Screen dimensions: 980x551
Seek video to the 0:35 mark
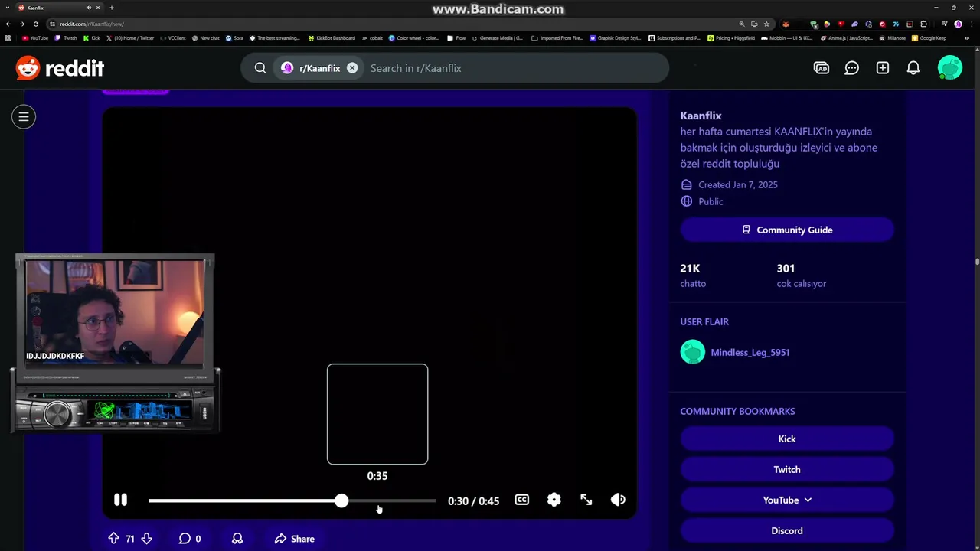coord(377,500)
